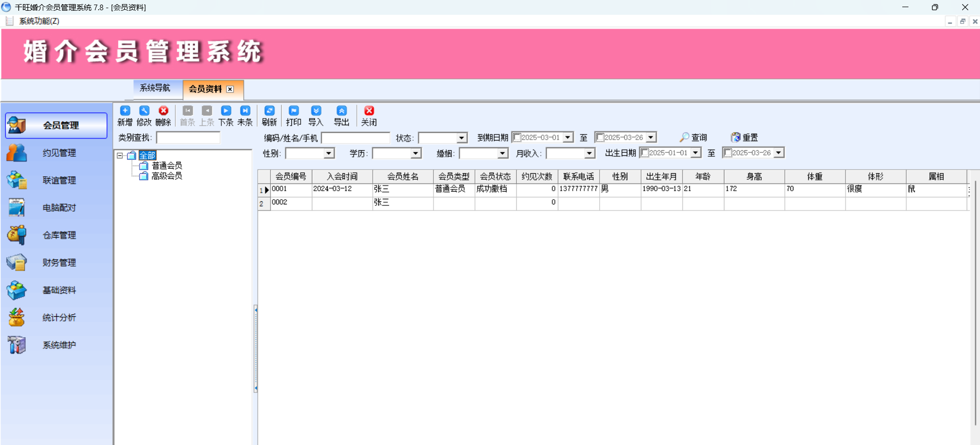Image resolution: width=980 pixels, height=445 pixels.
Task: Open the 性别 dropdown
Action: coord(329,153)
